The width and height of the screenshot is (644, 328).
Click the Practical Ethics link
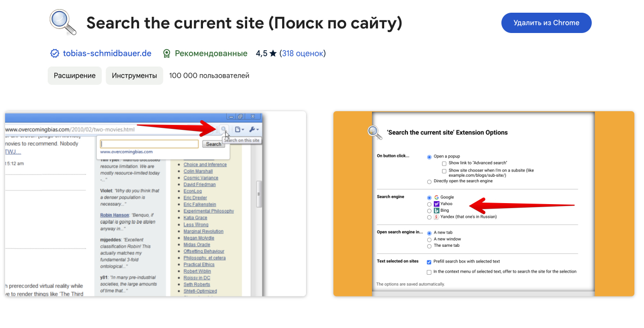pos(199,265)
